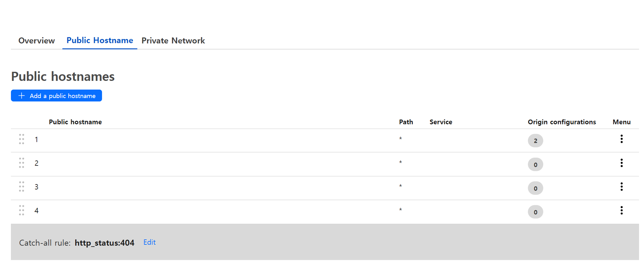Click Add a public hostname button
Screen dimensions: 644x265
pos(57,96)
